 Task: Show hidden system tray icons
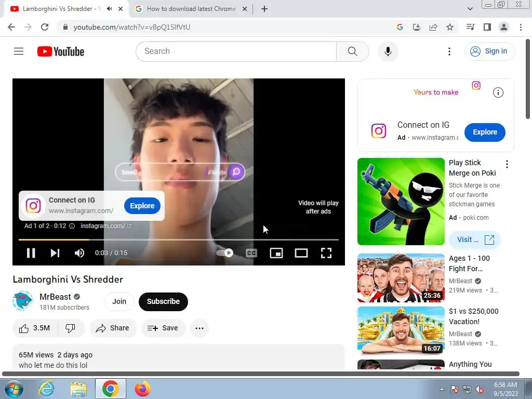(442, 389)
